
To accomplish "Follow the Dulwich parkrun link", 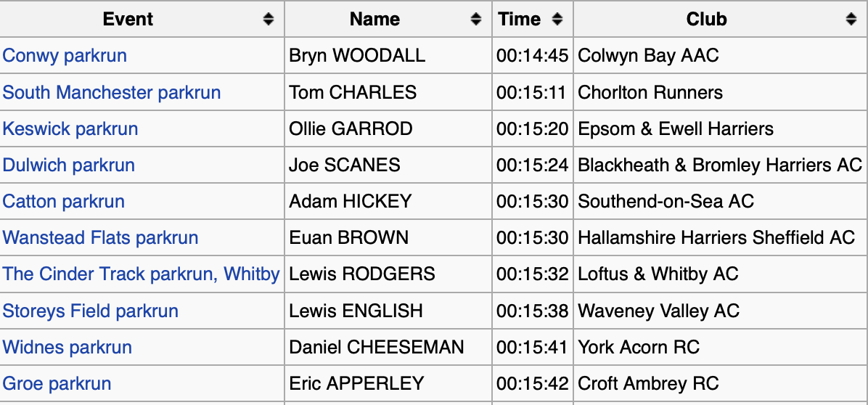I will click(69, 165).
